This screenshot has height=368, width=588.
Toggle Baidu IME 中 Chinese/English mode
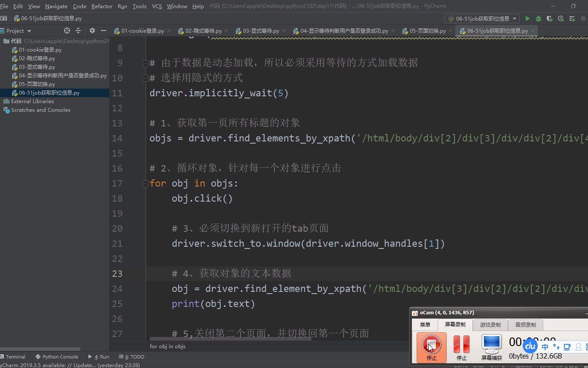pos(545,347)
